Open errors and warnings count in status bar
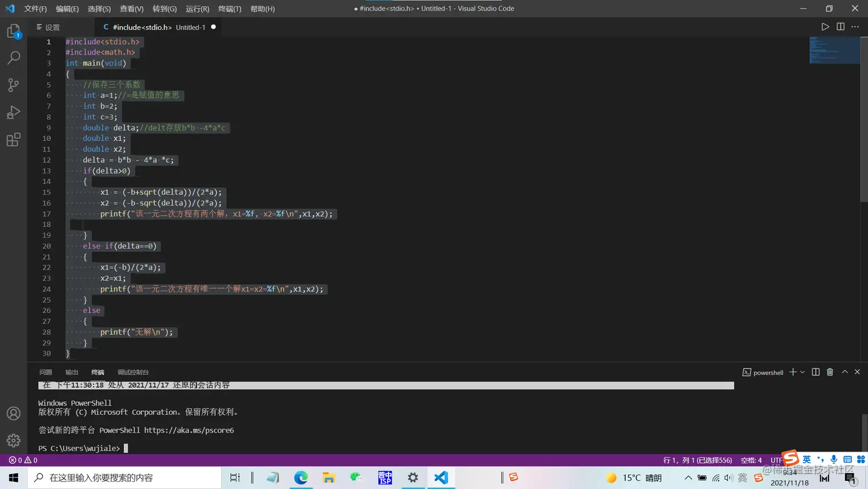The width and height of the screenshot is (868, 489). 23,460
